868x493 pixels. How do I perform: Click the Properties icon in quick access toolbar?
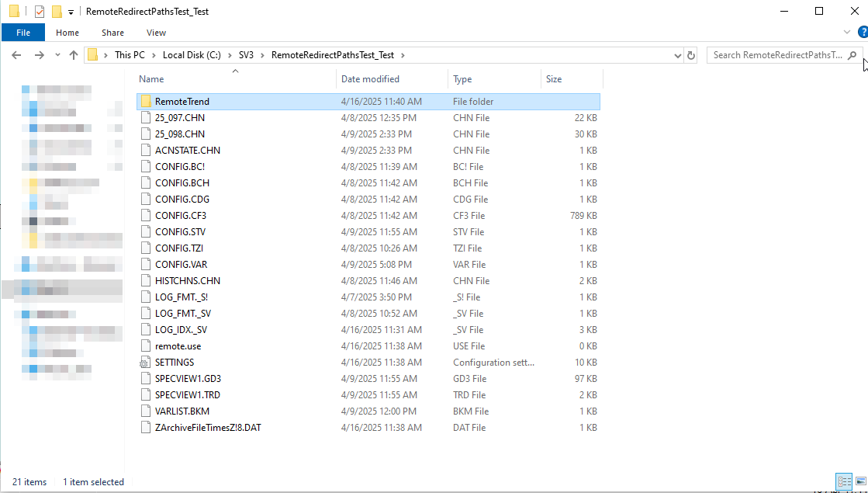[x=40, y=12]
